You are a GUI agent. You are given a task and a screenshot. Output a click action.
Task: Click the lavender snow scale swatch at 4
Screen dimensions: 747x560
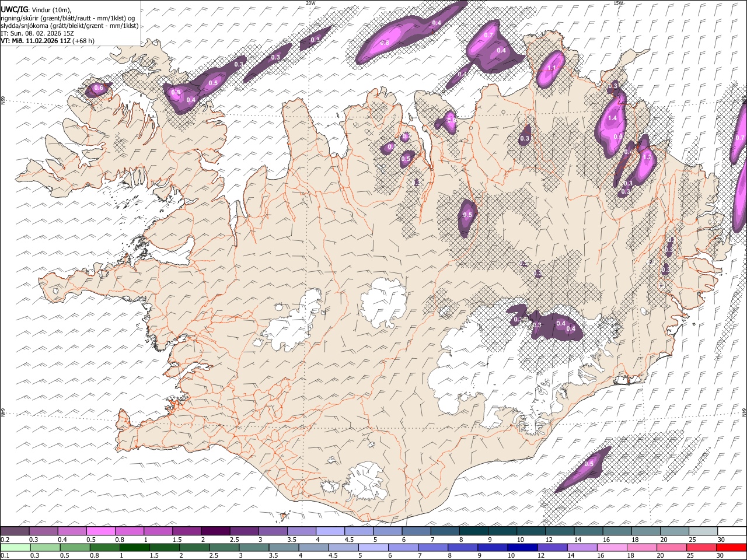click(330, 531)
